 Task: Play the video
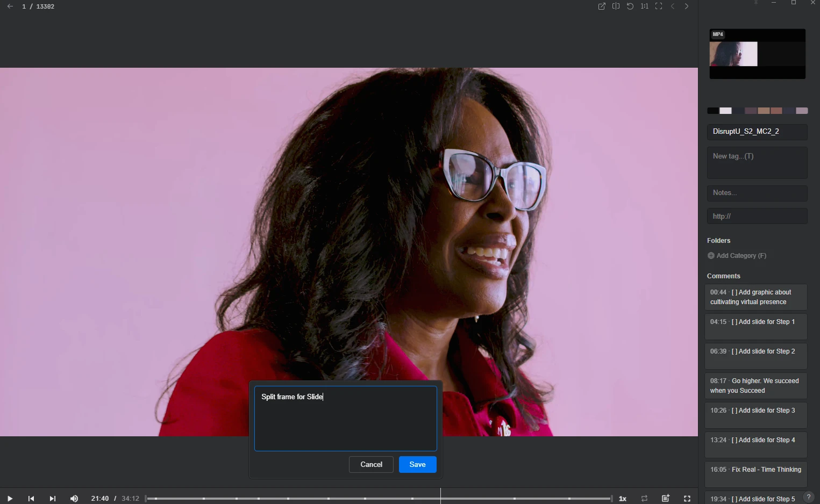point(10,499)
